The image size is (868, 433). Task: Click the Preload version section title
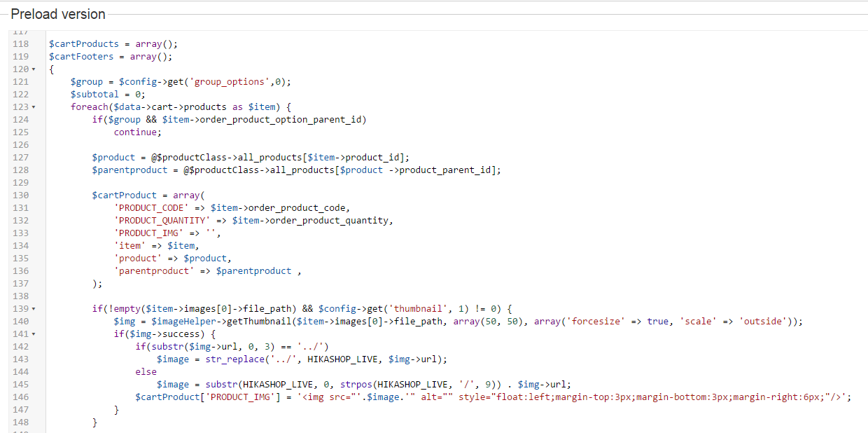tap(58, 14)
